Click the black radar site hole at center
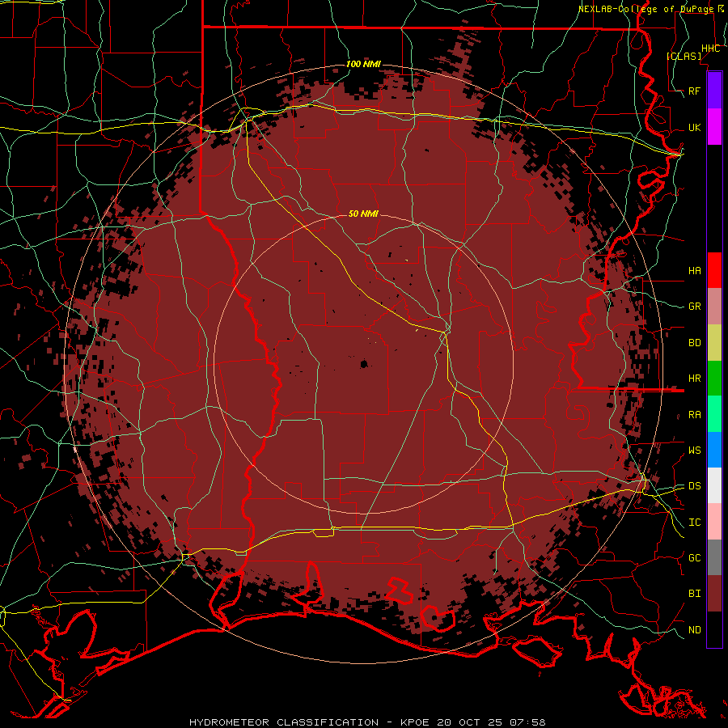Image resolution: width=728 pixels, height=728 pixels. point(364,364)
